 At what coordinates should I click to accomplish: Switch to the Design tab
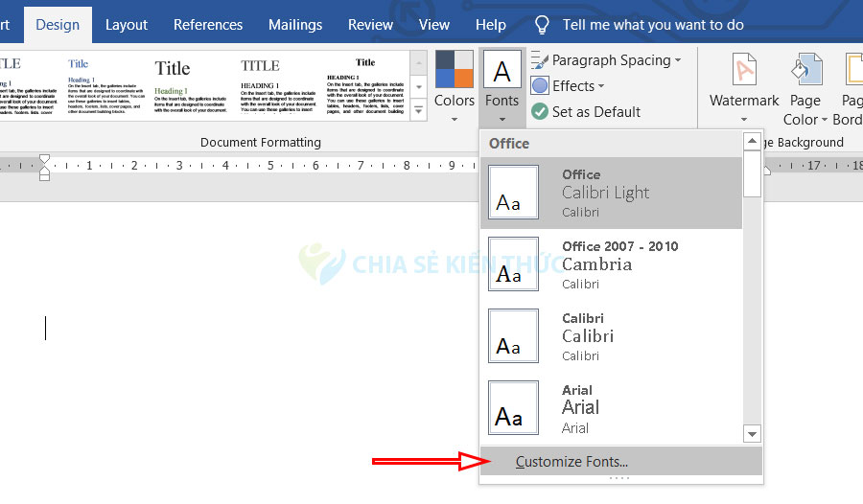point(58,25)
